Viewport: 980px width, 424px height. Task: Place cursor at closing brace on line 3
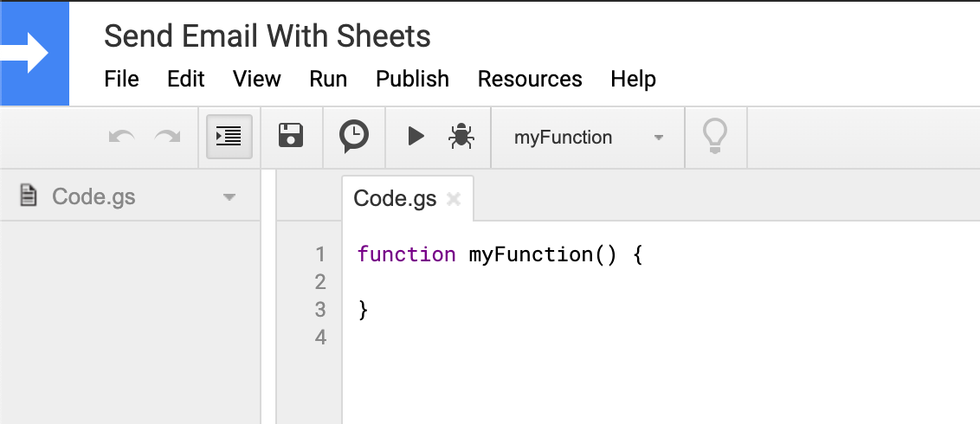point(363,310)
